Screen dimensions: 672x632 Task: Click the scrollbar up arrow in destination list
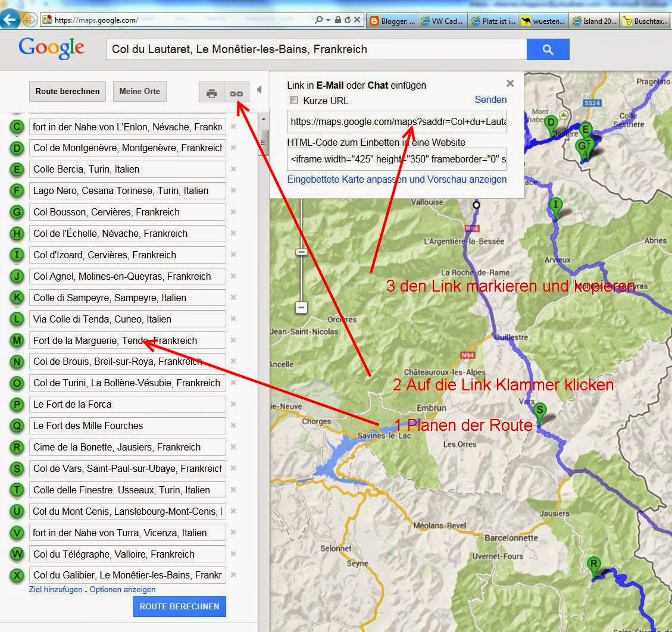[x=264, y=119]
